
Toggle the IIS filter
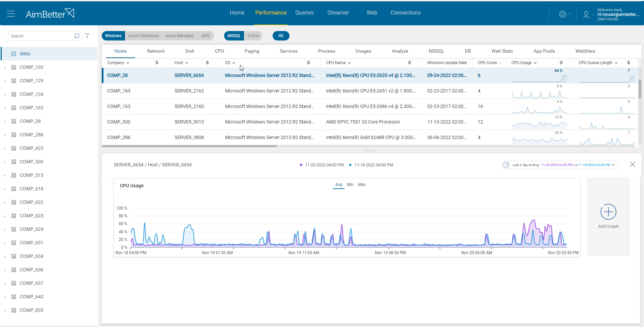[281, 35]
